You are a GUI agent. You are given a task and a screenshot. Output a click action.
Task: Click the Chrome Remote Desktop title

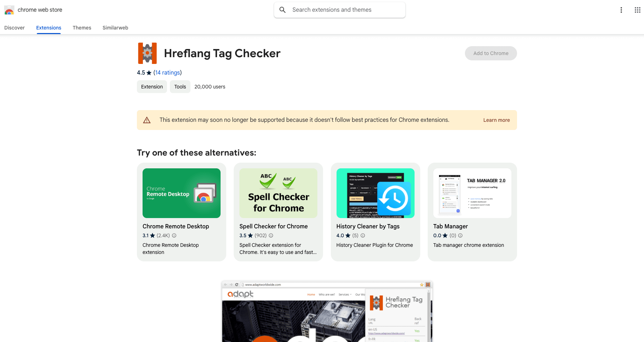pyautogui.click(x=176, y=226)
